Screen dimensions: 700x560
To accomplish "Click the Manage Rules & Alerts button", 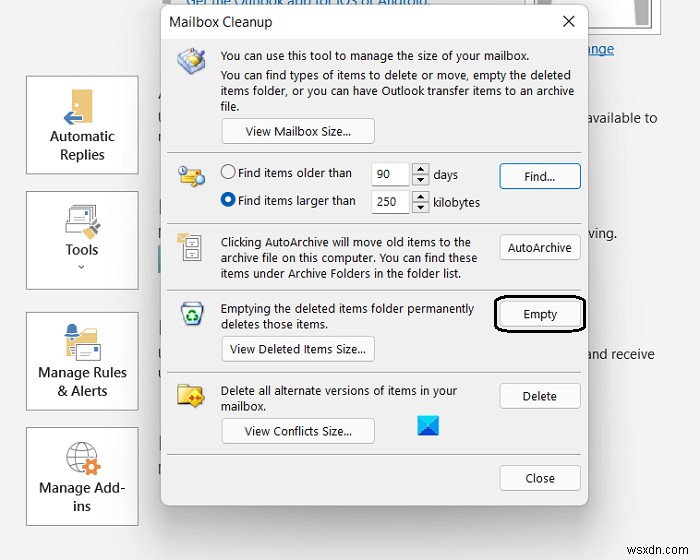I will 82,361.
